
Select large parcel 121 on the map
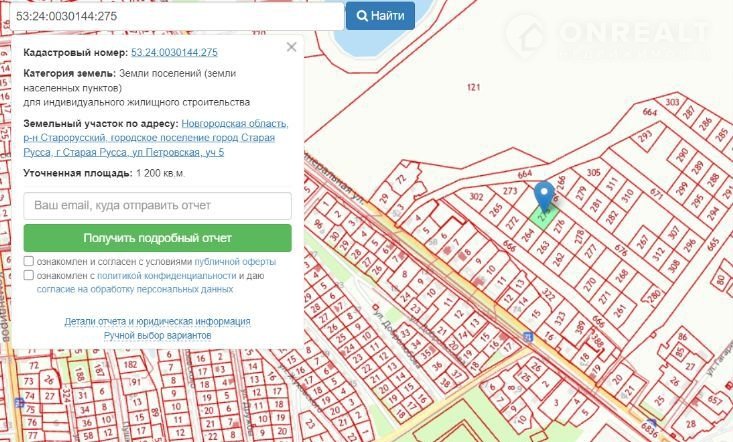[x=473, y=88]
